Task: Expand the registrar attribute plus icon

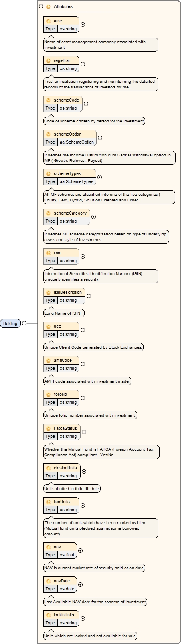Action: coord(83,64)
